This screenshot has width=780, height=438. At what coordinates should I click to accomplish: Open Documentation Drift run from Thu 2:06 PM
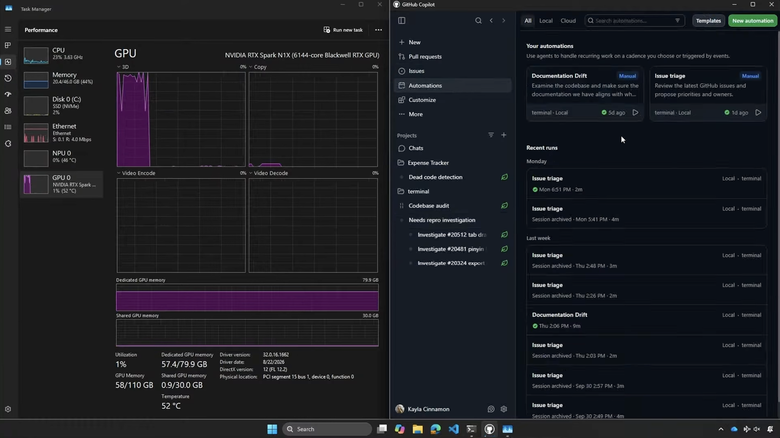click(646, 320)
